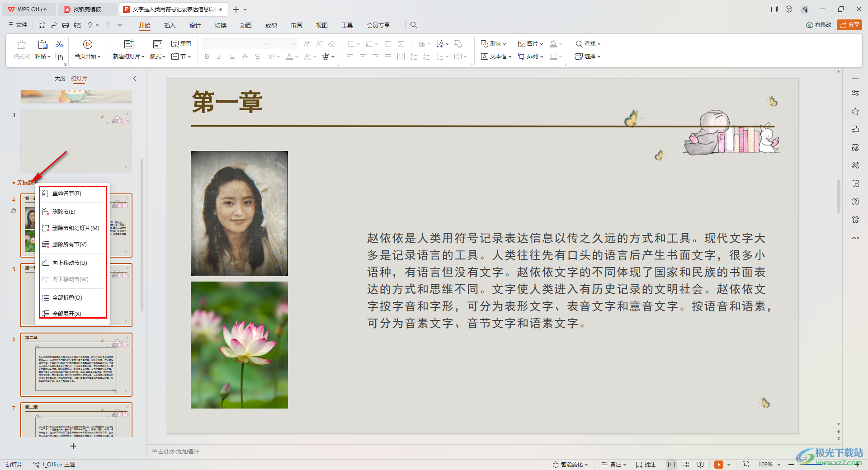Open the ribbon search magnifier
This screenshot has width=868, height=470.
coord(414,25)
